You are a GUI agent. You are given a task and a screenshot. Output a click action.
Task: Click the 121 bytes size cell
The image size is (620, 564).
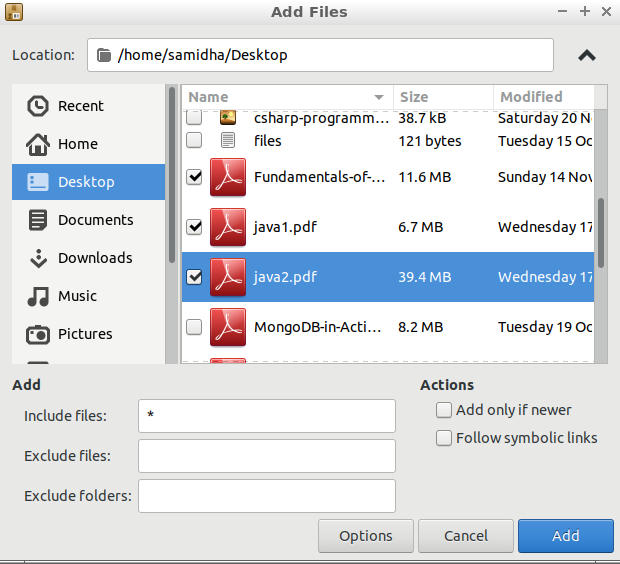tap(430, 141)
